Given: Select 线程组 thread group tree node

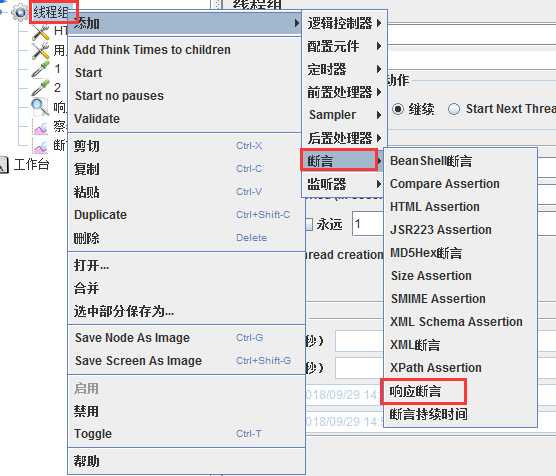Looking at the screenshot, I should tap(50, 13).
